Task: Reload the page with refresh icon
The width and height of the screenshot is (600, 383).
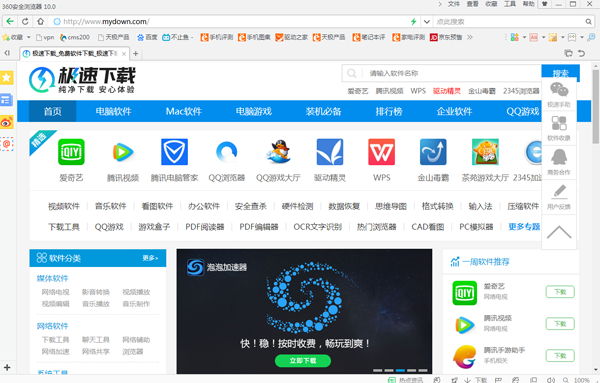Action: point(25,21)
